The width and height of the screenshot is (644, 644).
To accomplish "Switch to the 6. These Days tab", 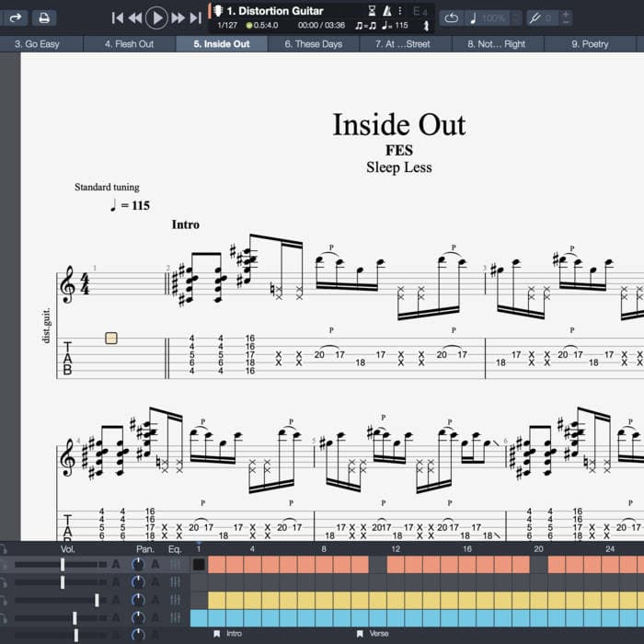I will (x=314, y=44).
